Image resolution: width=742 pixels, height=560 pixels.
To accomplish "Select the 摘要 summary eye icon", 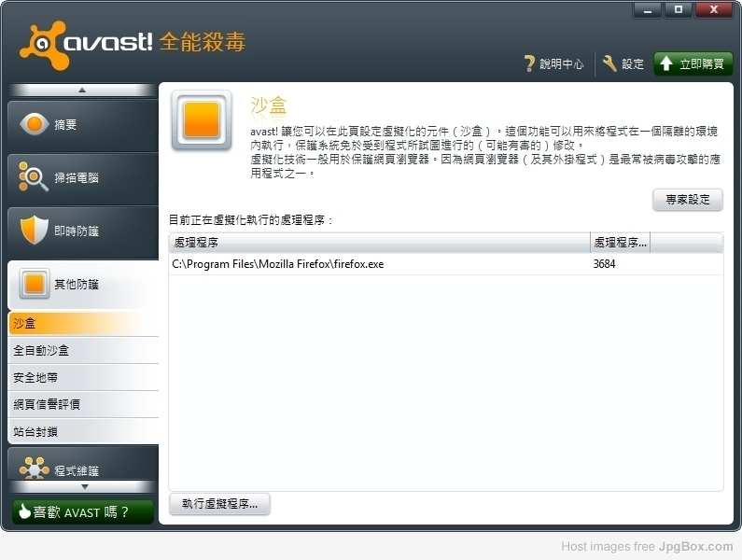I will [x=35, y=124].
